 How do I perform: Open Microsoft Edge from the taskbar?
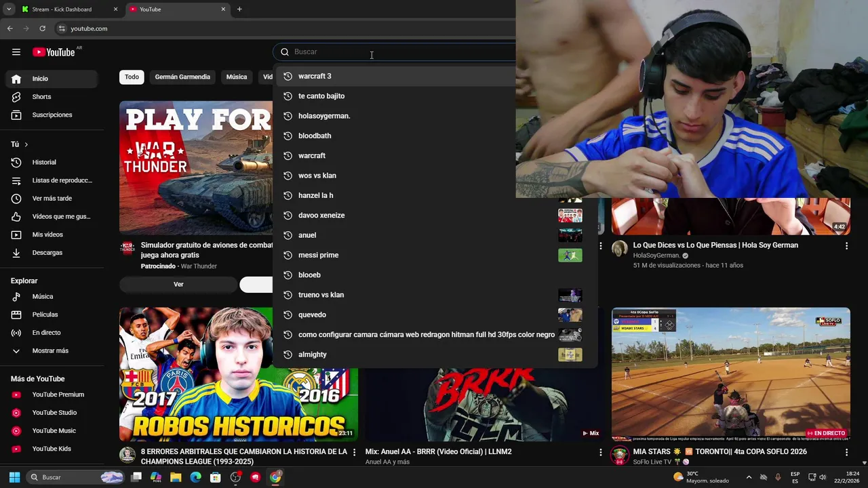[x=195, y=477]
